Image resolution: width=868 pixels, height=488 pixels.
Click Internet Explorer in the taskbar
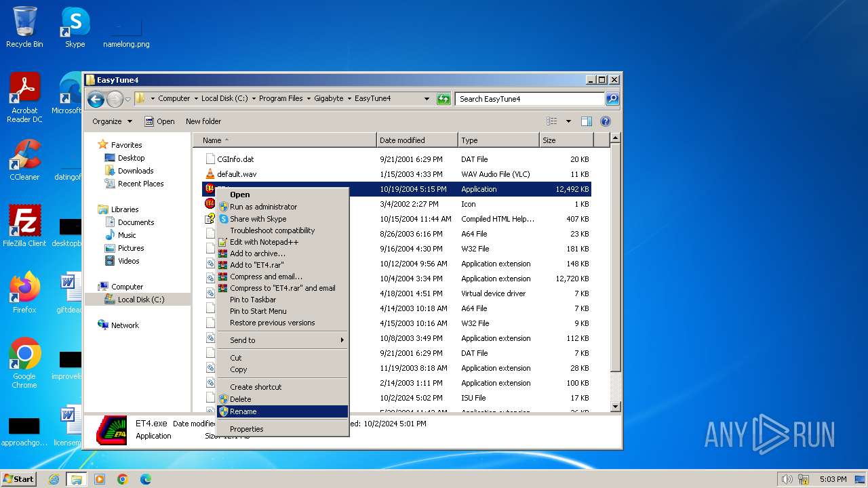(54, 479)
